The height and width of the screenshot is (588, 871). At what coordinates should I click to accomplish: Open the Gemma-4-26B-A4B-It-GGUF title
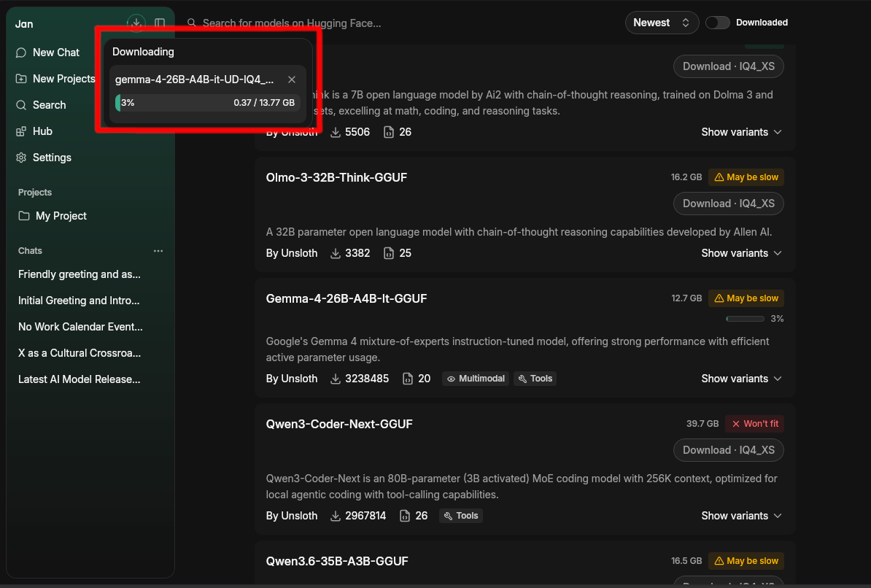pos(346,298)
